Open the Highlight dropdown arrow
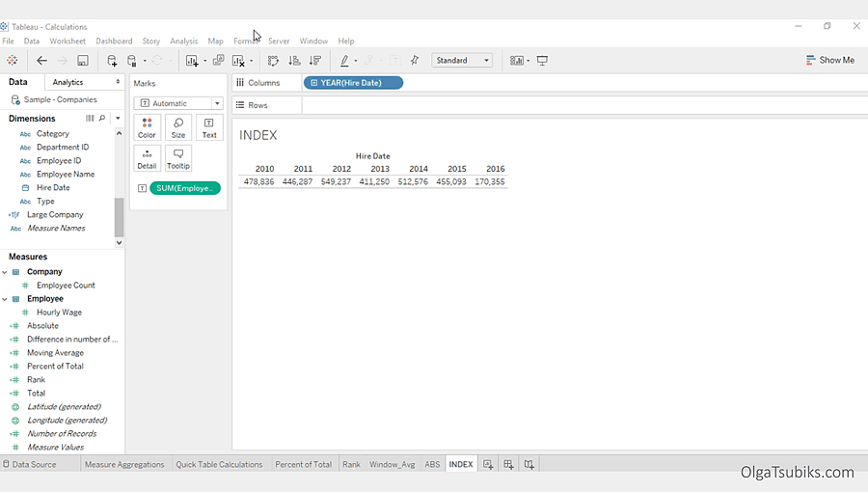Viewport: 868px width, 492px height. click(x=355, y=61)
